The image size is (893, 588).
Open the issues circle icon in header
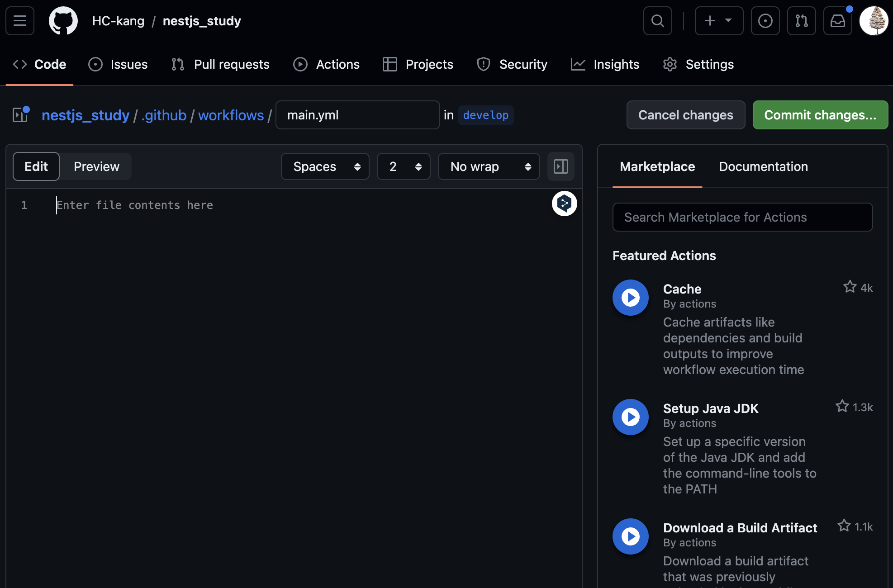(765, 21)
